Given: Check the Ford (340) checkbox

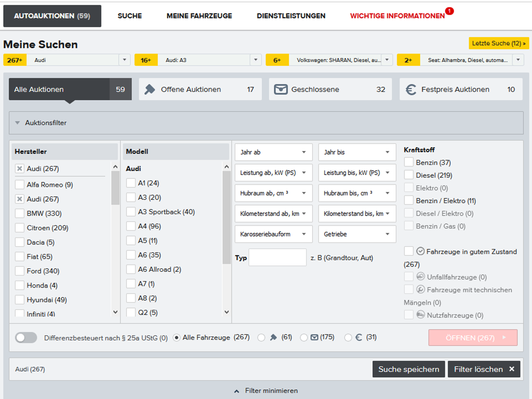Looking at the screenshot, I should 19,271.
